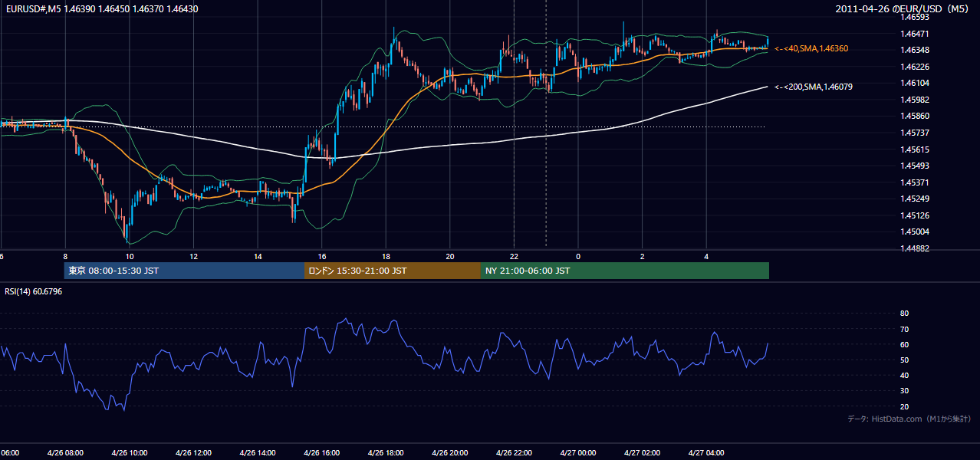The image size is (980, 460).
Task: Click price axis value 1.45615
Action: pos(914,149)
